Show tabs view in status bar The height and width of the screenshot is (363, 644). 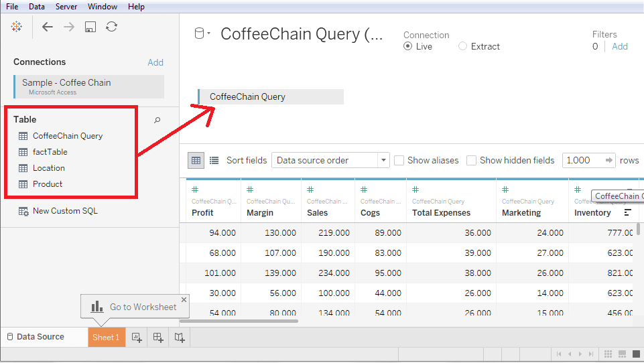click(636, 354)
